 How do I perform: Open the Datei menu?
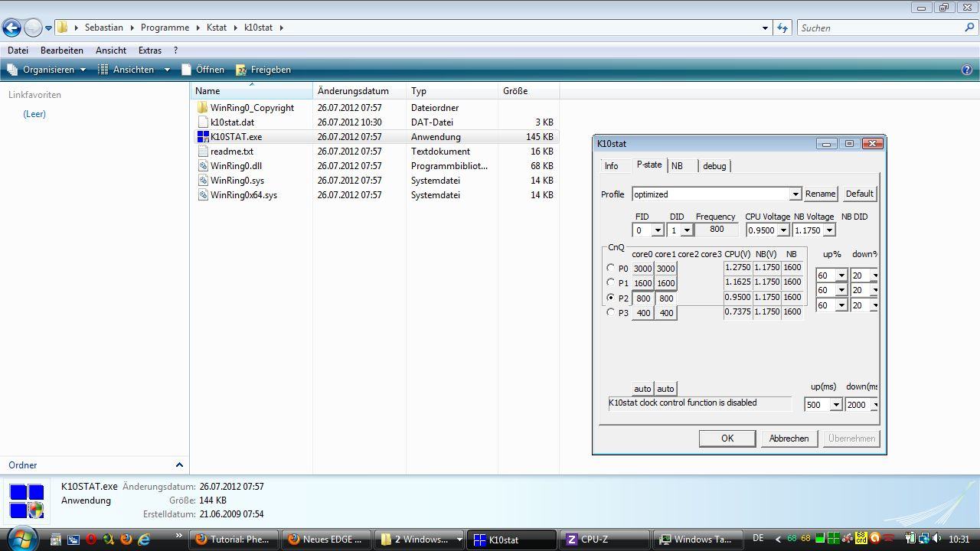pos(18,51)
